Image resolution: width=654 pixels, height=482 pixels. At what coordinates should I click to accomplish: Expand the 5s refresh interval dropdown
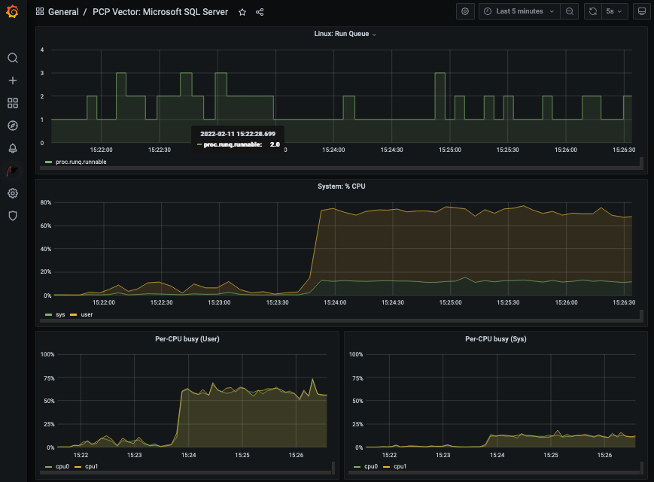tap(615, 12)
